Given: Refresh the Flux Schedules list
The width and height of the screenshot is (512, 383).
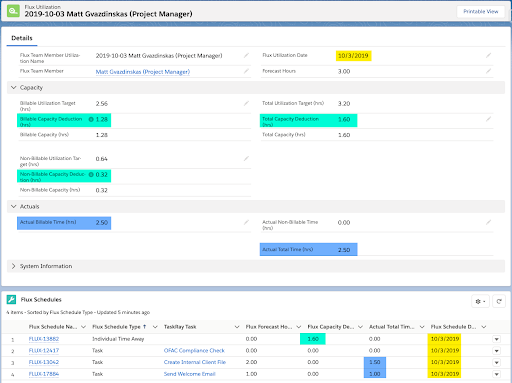Looking at the screenshot, I should 499,301.
